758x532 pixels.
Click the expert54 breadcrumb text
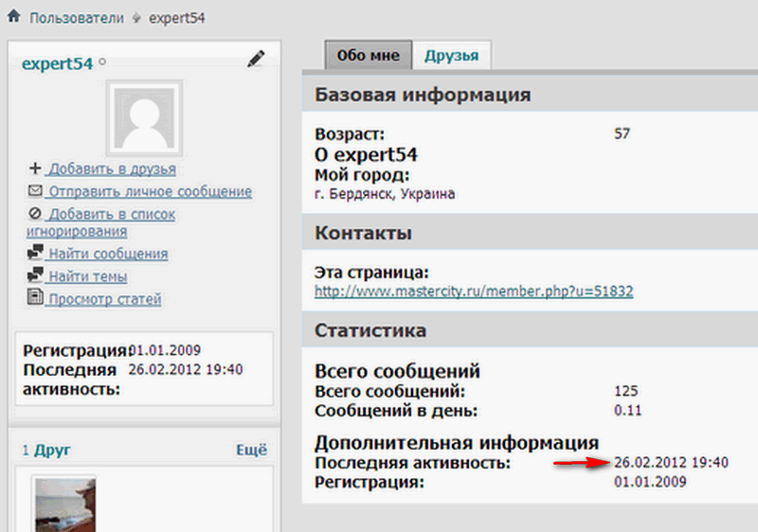[x=176, y=18]
